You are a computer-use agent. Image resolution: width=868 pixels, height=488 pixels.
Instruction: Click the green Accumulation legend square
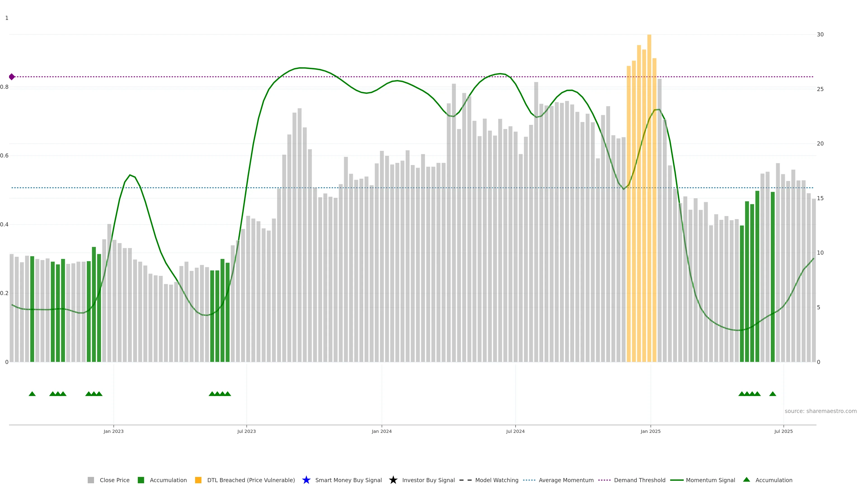coord(141,480)
